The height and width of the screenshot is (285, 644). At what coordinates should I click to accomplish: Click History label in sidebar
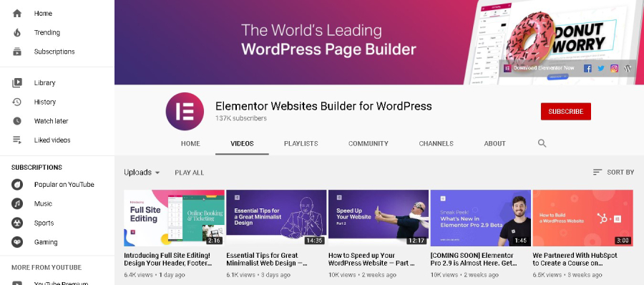45,102
